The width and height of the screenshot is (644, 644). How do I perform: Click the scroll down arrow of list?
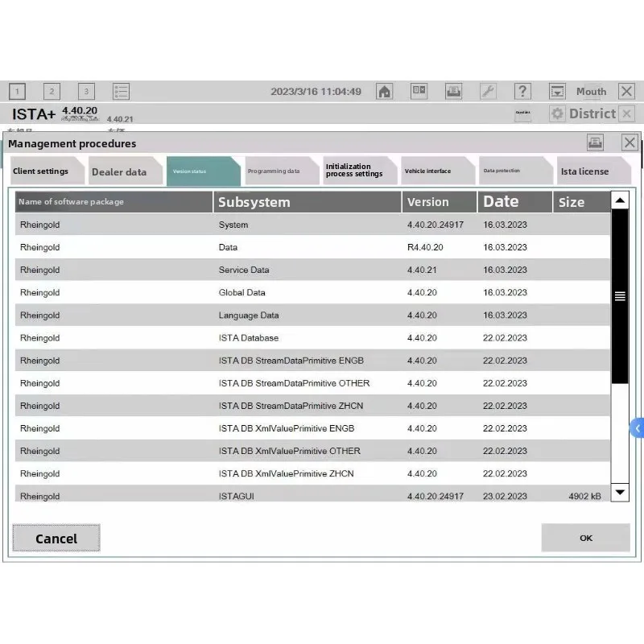[620, 492]
